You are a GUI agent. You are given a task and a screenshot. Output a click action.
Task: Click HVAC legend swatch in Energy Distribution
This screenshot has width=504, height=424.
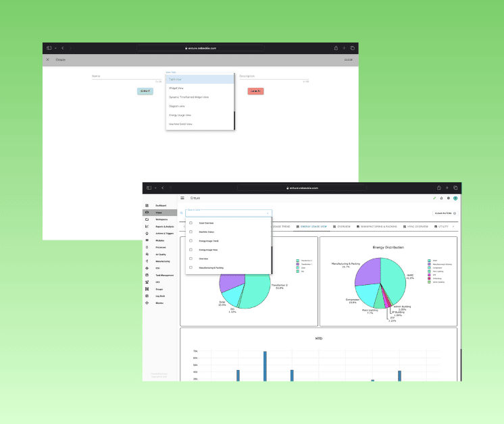click(429, 261)
